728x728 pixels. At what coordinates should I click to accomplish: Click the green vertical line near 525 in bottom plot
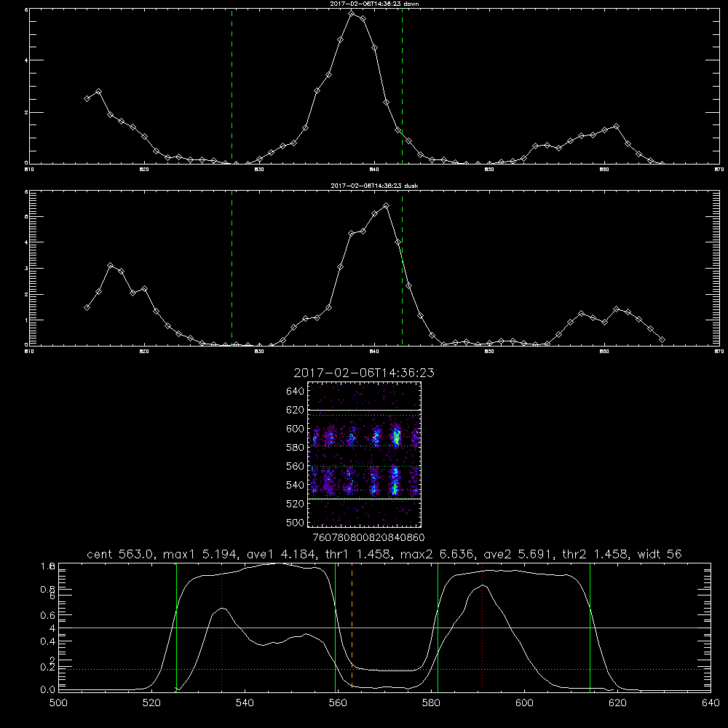coord(176,628)
